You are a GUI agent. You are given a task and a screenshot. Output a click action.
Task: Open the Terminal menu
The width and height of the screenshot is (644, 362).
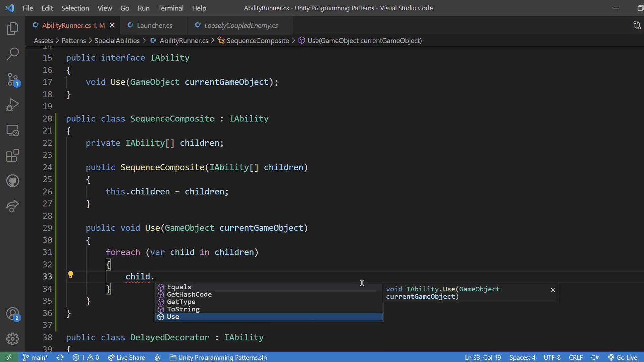(170, 8)
